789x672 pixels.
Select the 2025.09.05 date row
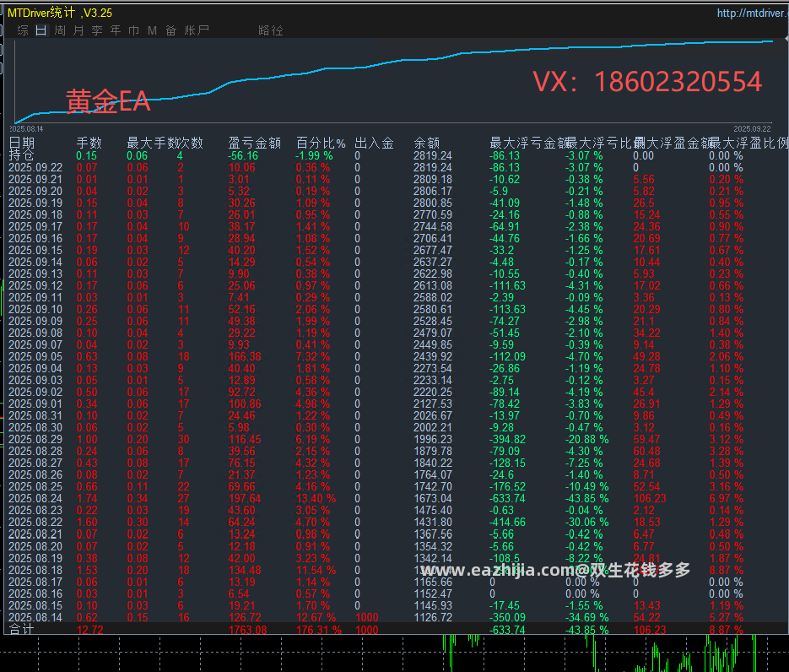[35, 357]
